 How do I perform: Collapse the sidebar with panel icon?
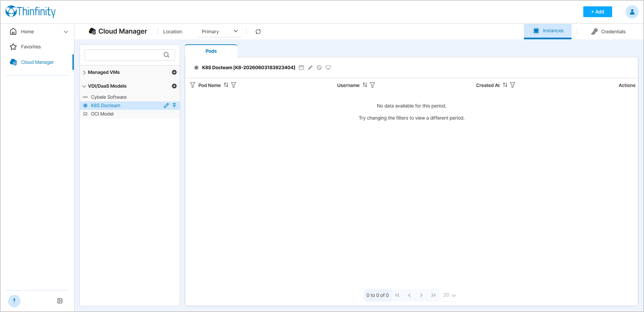[60, 301]
